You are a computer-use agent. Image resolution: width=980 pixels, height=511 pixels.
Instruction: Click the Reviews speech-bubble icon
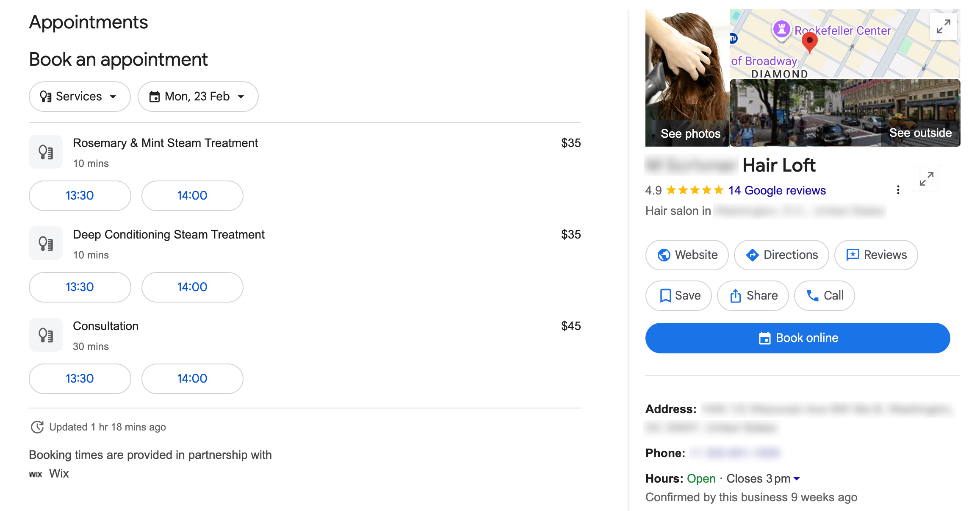coord(852,255)
